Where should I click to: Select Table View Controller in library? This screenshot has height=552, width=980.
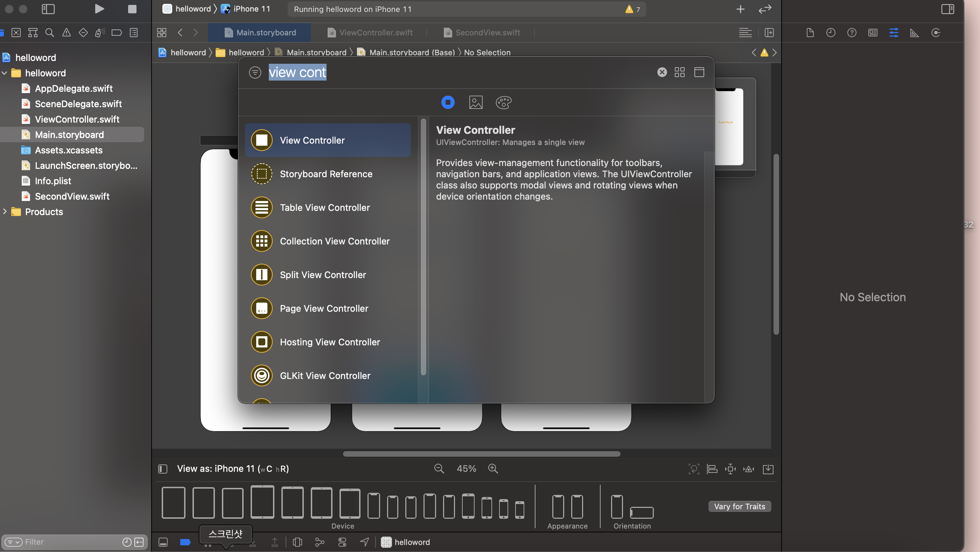324,207
